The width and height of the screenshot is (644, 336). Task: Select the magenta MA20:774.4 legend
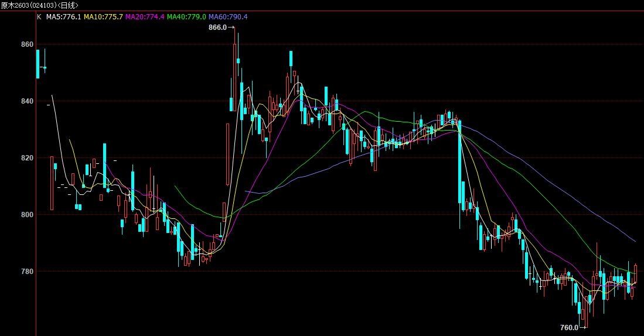(145, 17)
